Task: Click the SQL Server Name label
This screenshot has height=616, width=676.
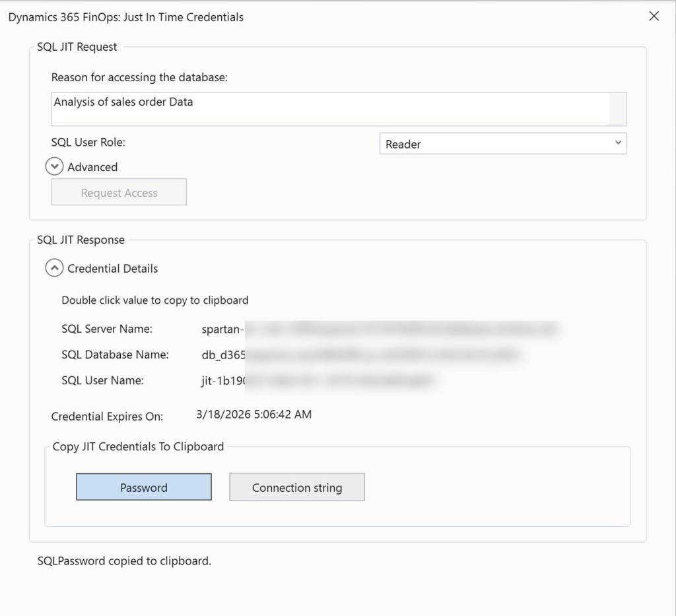Action: click(107, 329)
